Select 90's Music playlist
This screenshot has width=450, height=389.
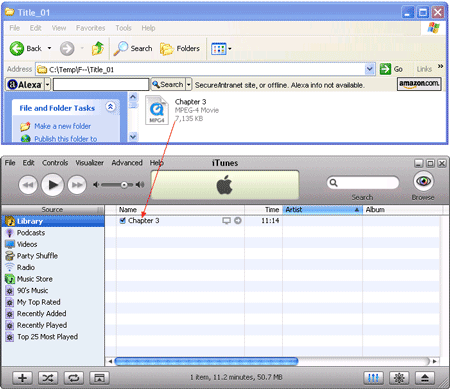(53, 291)
